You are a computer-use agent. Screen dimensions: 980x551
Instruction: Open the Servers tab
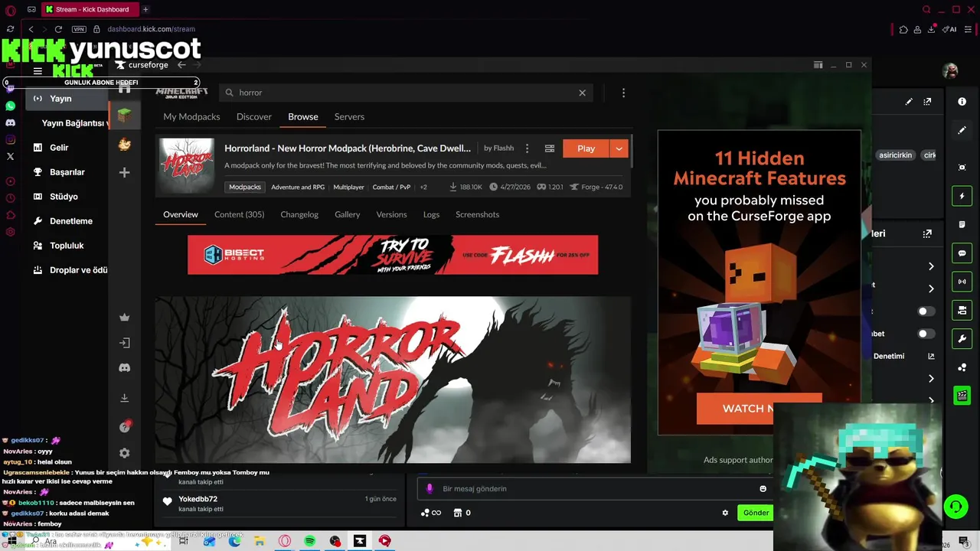tap(349, 116)
